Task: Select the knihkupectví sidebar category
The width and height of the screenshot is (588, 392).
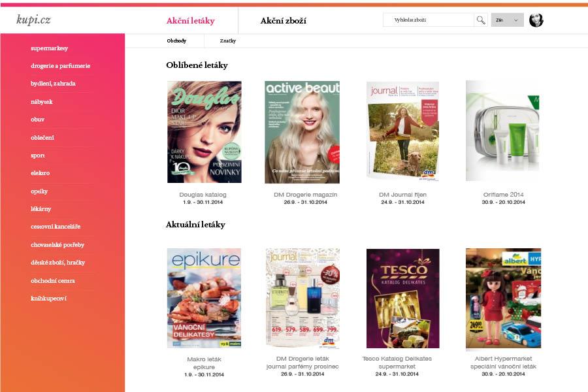Action: [x=48, y=298]
